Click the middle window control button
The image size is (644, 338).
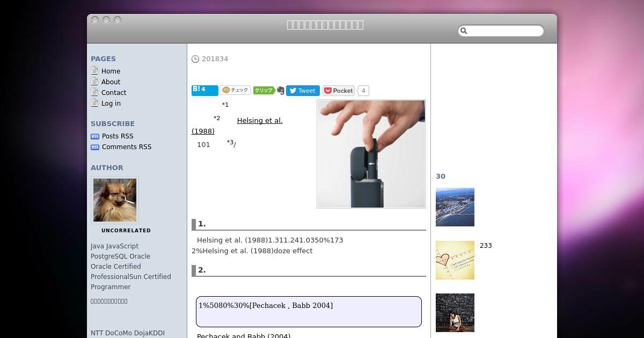[106, 20]
